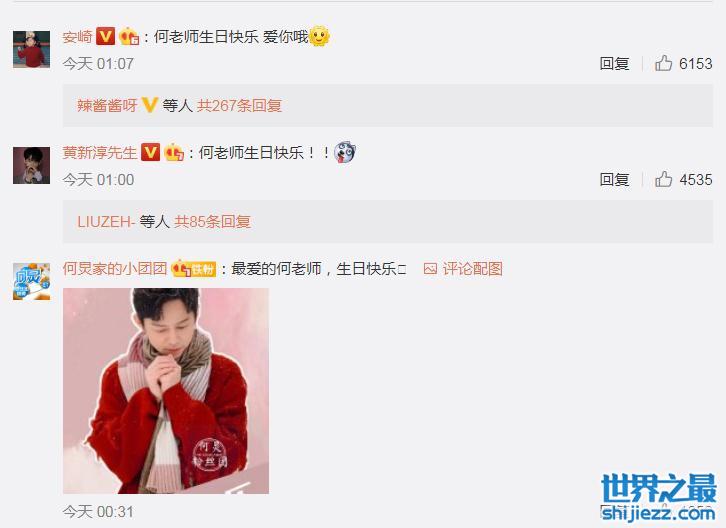Screen dimensions: 726x528
Task: Enlarge the red-sweater comment image
Action: 166,391
